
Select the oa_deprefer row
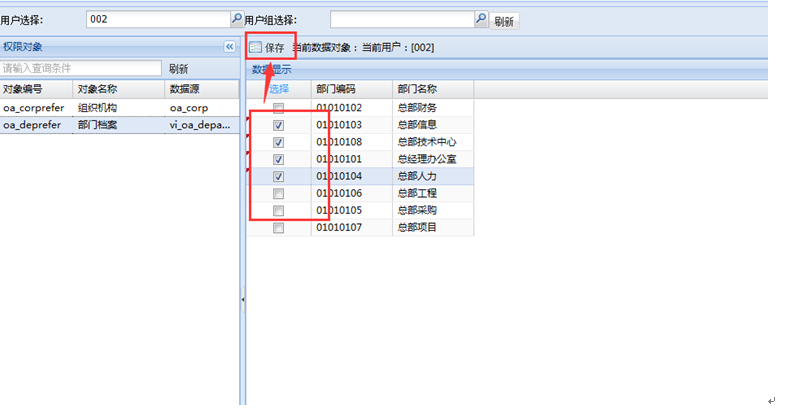pyautogui.click(x=120, y=125)
